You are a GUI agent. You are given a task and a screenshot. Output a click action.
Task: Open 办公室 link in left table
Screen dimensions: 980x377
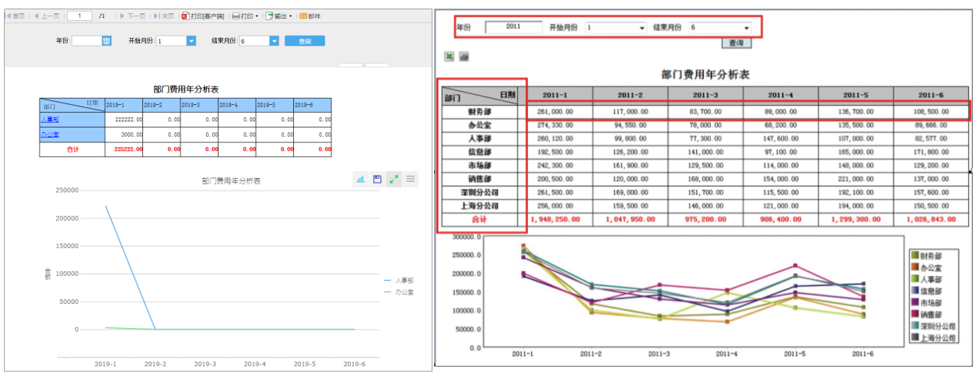50,134
